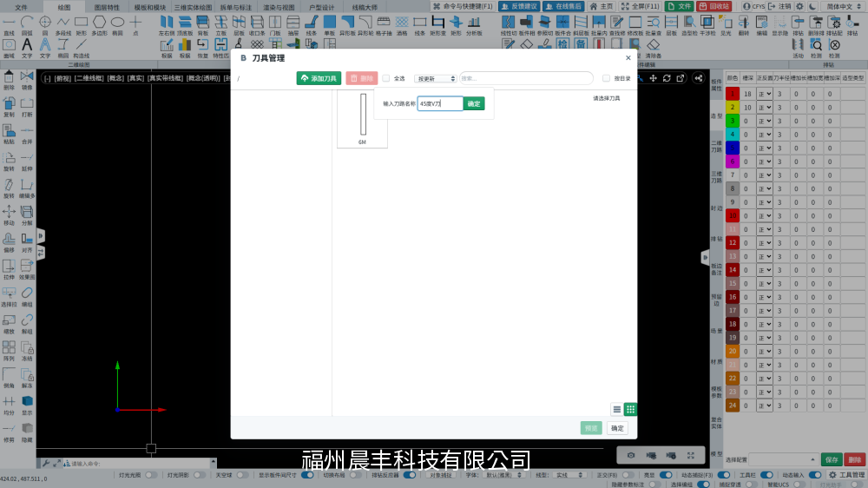The image size is (868, 488).
Task: Toggle 正交(F8) ortho switch
Action: (628, 475)
